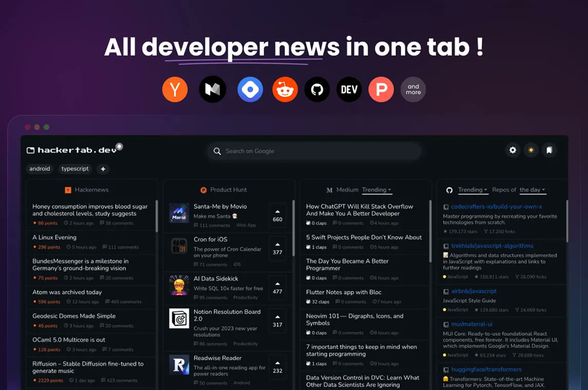The image size is (588, 390).
Task: Click '423 comments' under Riffusion story
Action: [119, 381]
